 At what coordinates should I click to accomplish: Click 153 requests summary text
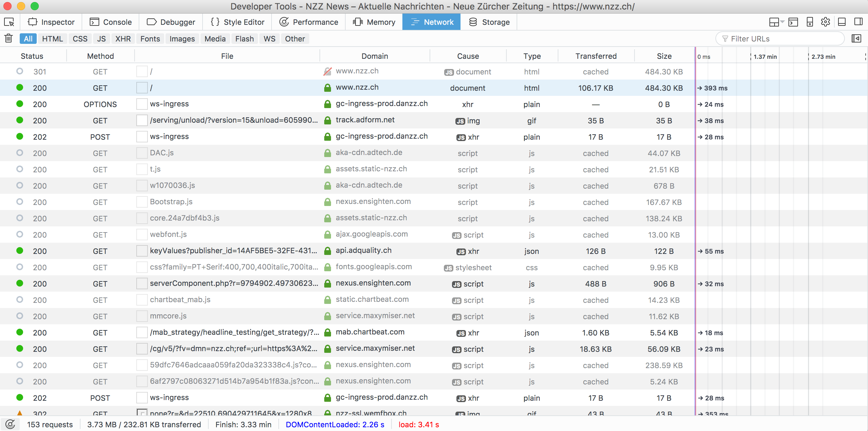(50, 425)
